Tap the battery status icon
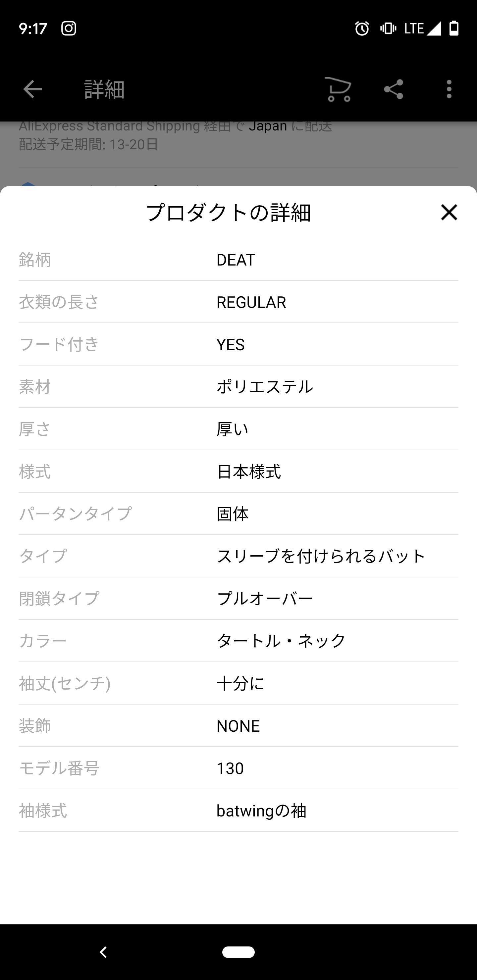 [x=454, y=28]
